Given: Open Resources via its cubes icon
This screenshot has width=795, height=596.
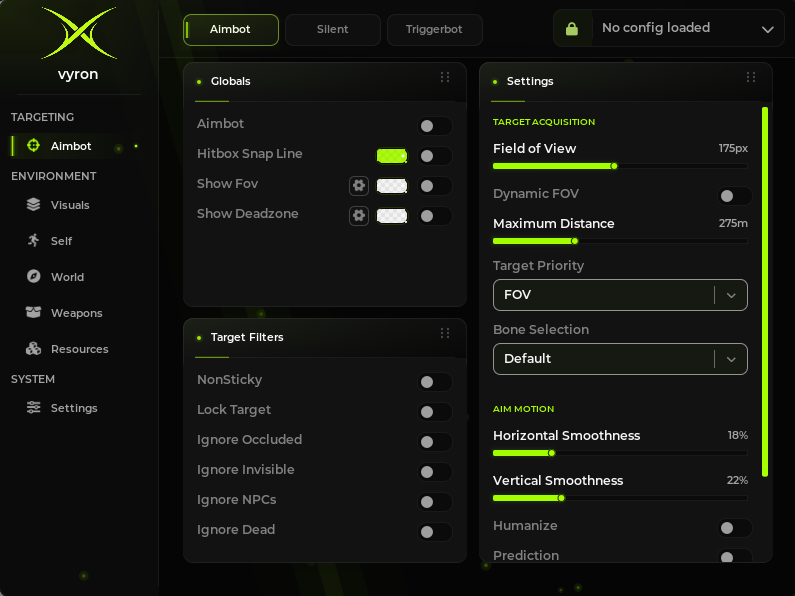Looking at the screenshot, I should click(33, 349).
